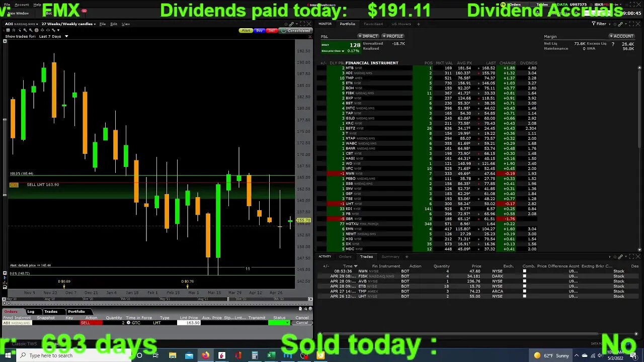Open Excel from the taskbar
The height and width of the screenshot is (362, 644).
[x=271, y=355]
